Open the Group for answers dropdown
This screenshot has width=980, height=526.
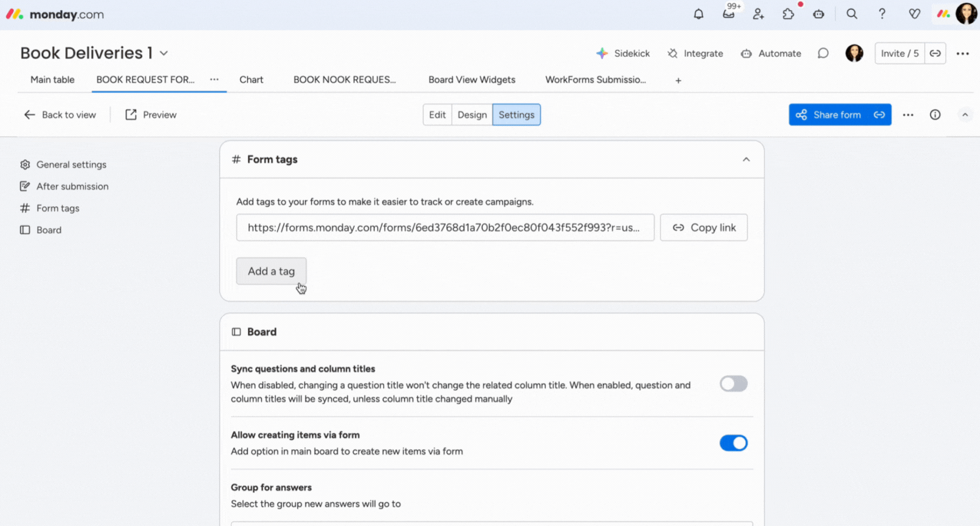[x=492, y=523]
